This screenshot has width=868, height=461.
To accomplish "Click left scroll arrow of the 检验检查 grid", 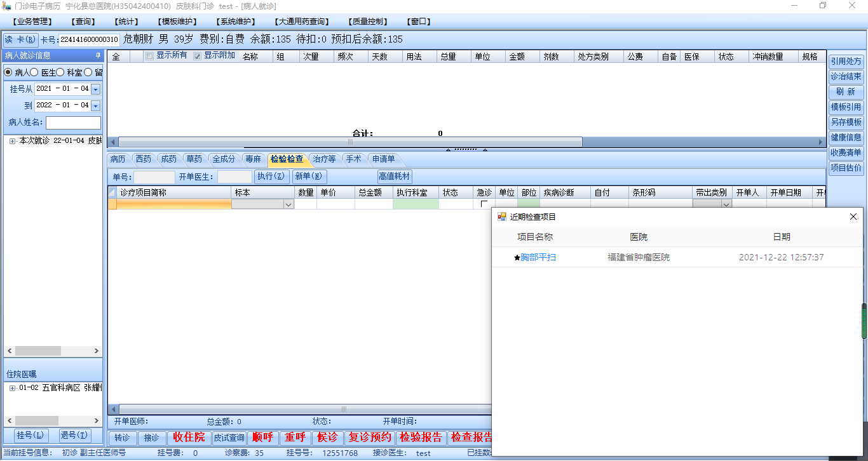I will click(x=113, y=410).
